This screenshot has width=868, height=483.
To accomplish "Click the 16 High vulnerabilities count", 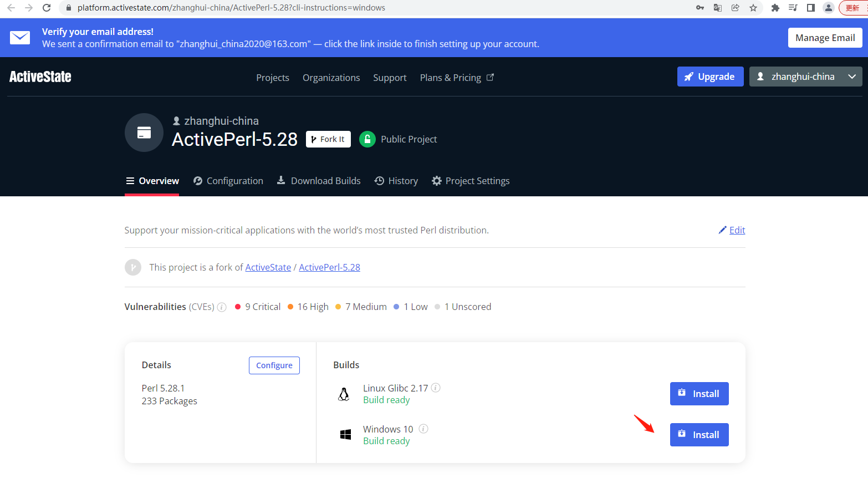I will click(x=308, y=307).
